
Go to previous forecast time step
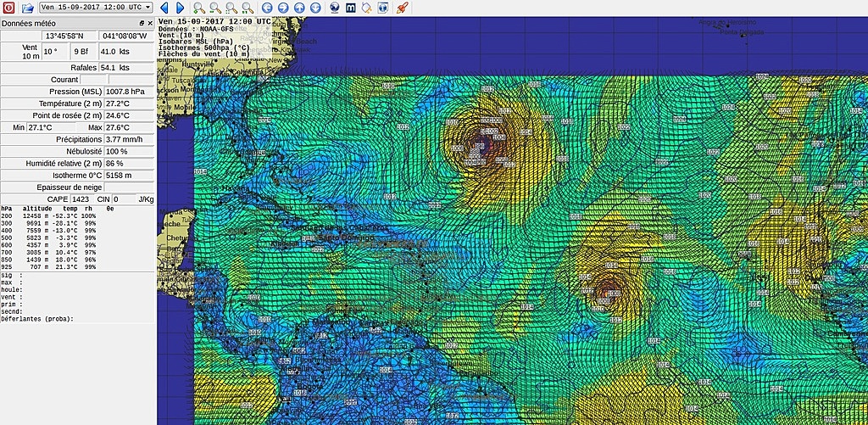164,8
